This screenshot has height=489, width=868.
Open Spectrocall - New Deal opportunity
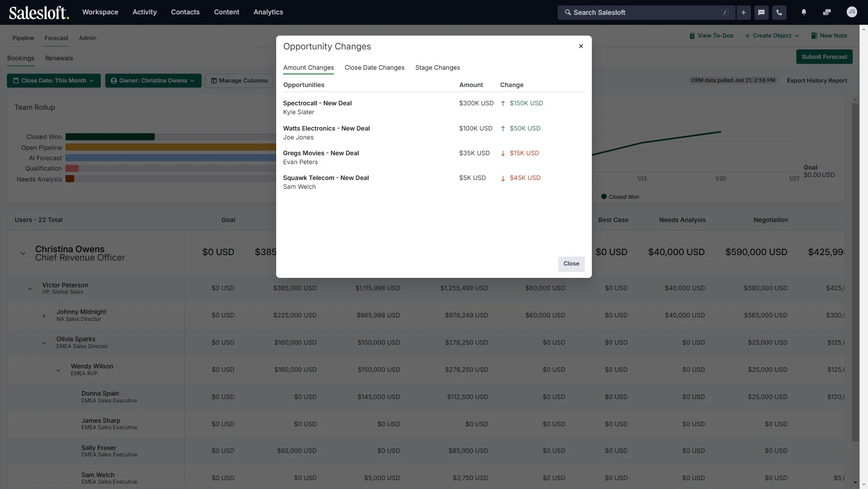click(317, 103)
